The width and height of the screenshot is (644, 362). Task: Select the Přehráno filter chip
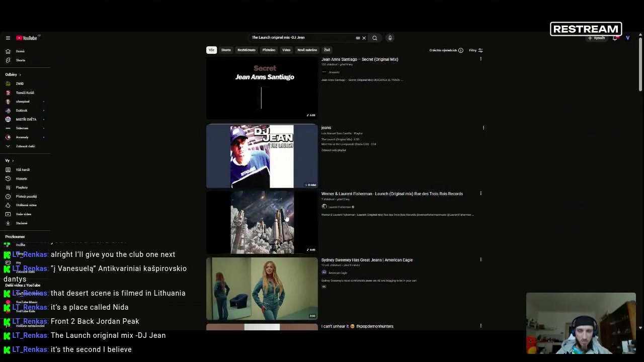click(269, 50)
